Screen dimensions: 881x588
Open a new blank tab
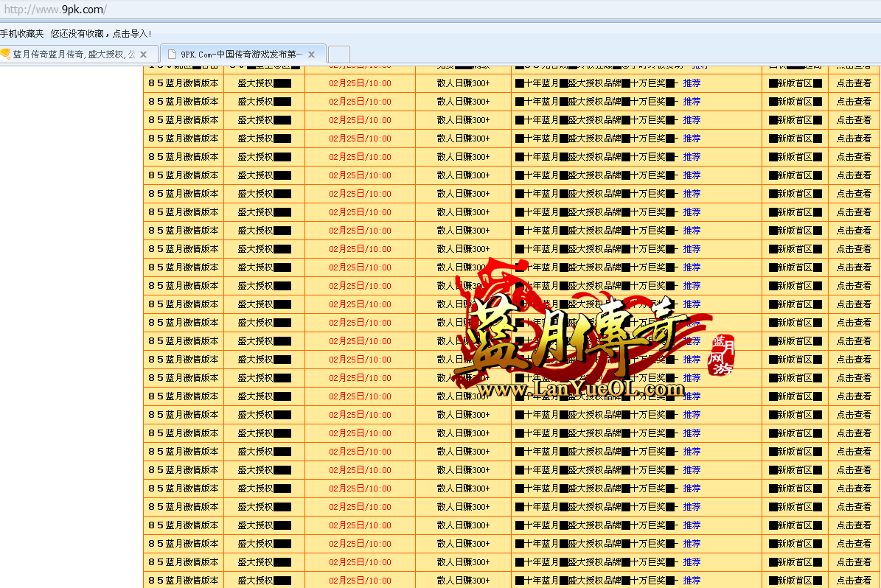(338, 55)
